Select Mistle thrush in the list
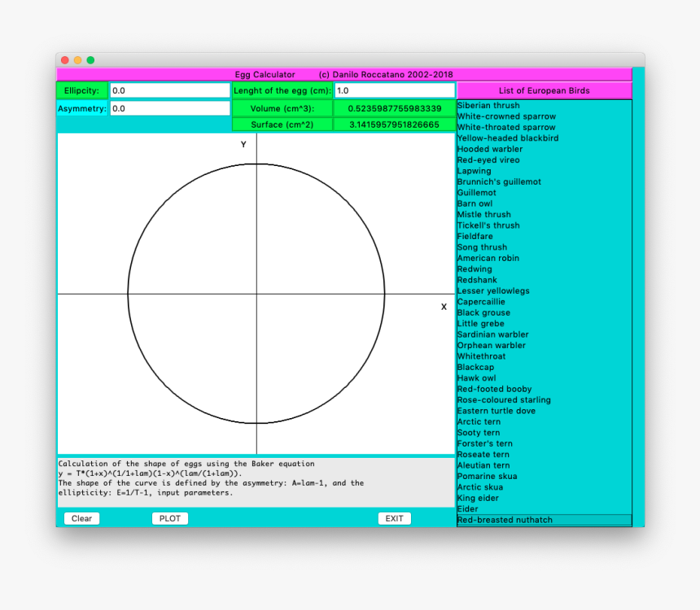700x610 pixels. click(545, 215)
